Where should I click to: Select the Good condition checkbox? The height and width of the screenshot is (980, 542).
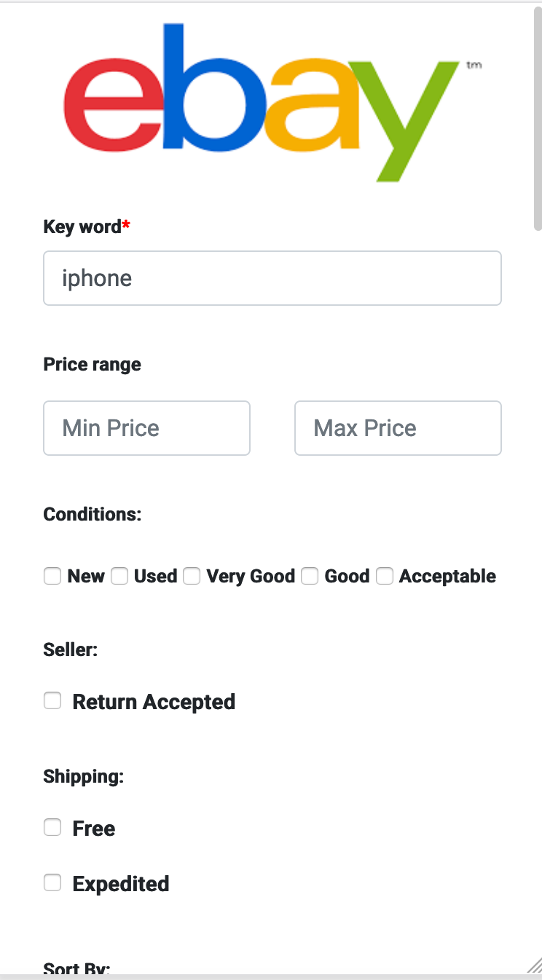pos(310,577)
